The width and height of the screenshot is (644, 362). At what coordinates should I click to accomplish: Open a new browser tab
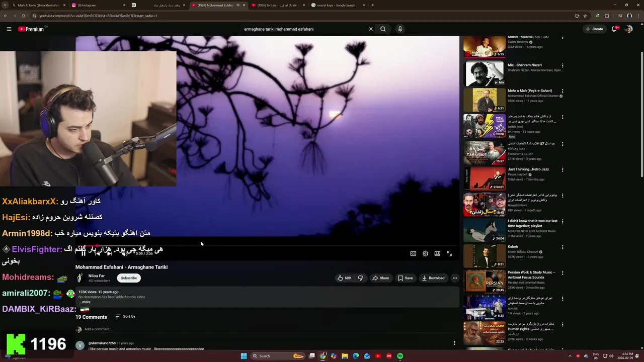pos(373,5)
